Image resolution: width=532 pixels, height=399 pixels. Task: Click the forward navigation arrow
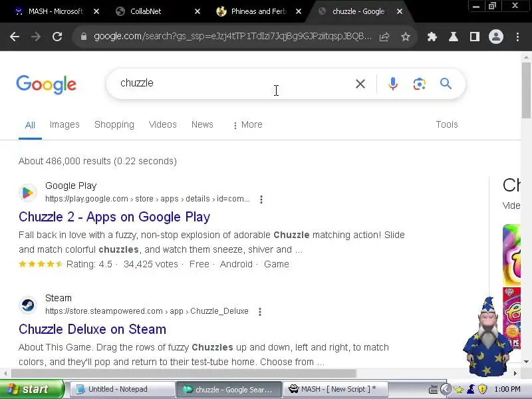tap(36, 37)
